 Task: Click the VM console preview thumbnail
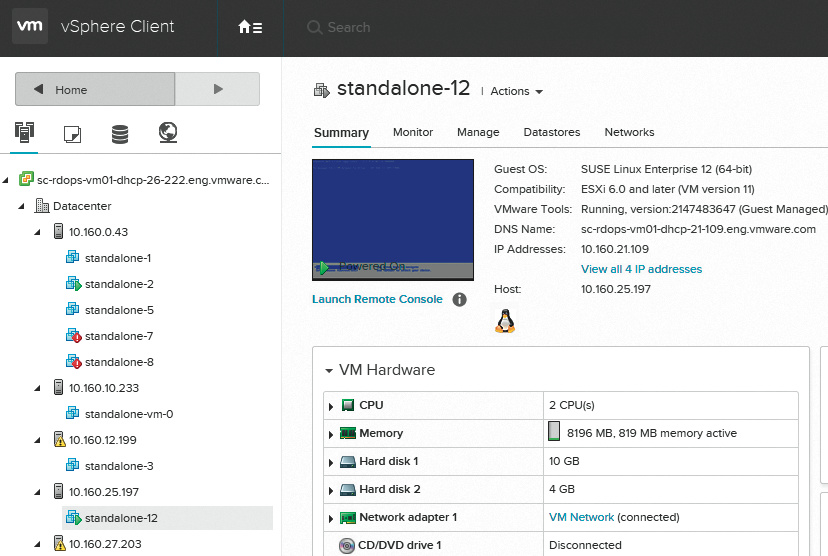point(393,220)
